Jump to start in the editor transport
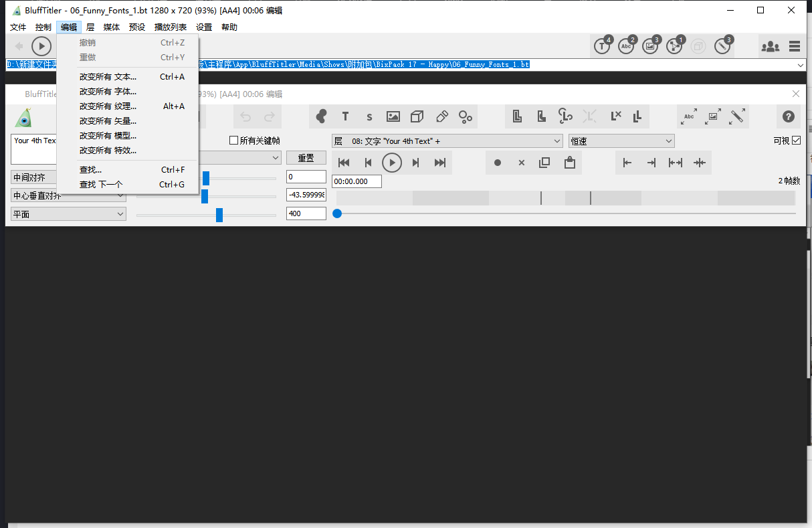Viewport: 812px width, 528px height. pos(344,163)
